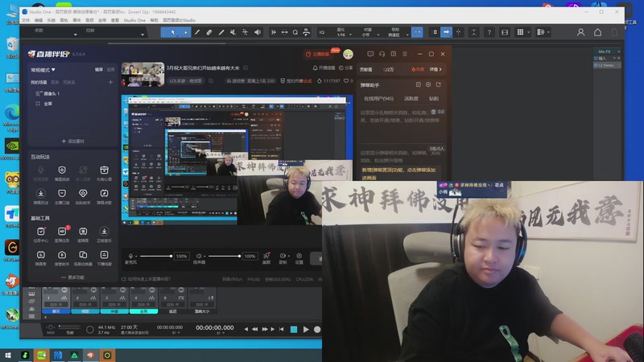Mute the speaker icon in streaming app

199,256
